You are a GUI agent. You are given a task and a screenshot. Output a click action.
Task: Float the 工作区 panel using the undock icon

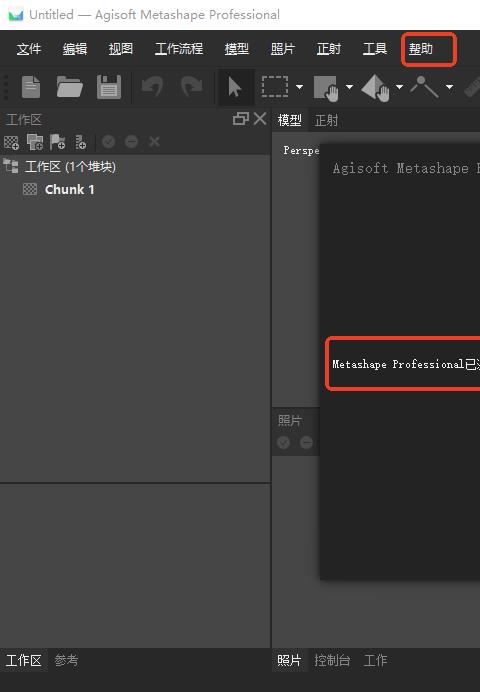(241, 119)
